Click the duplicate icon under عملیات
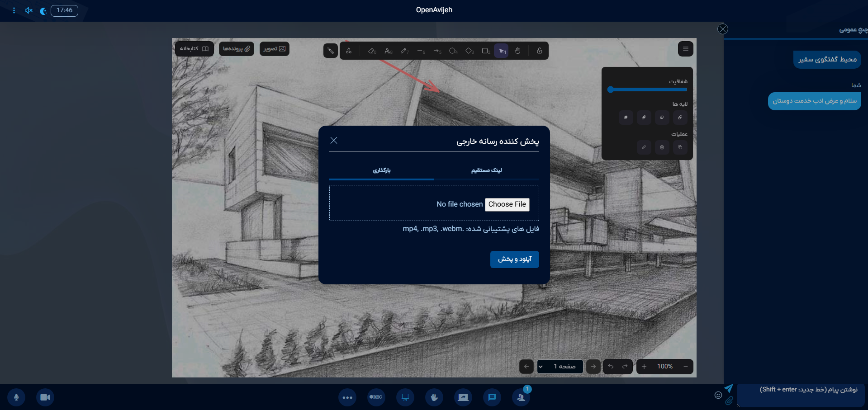 click(x=680, y=147)
